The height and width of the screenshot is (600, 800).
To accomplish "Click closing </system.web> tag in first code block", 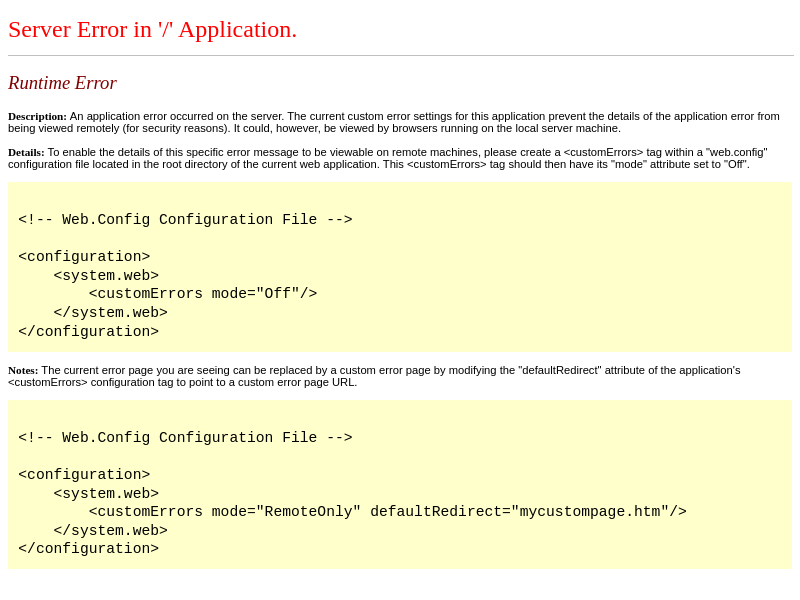I will (110, 313).
